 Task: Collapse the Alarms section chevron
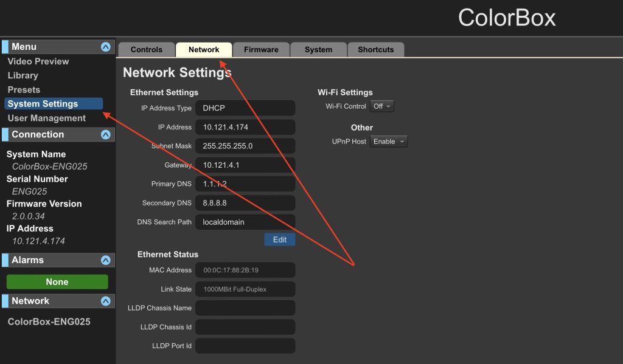click(105, 260)
